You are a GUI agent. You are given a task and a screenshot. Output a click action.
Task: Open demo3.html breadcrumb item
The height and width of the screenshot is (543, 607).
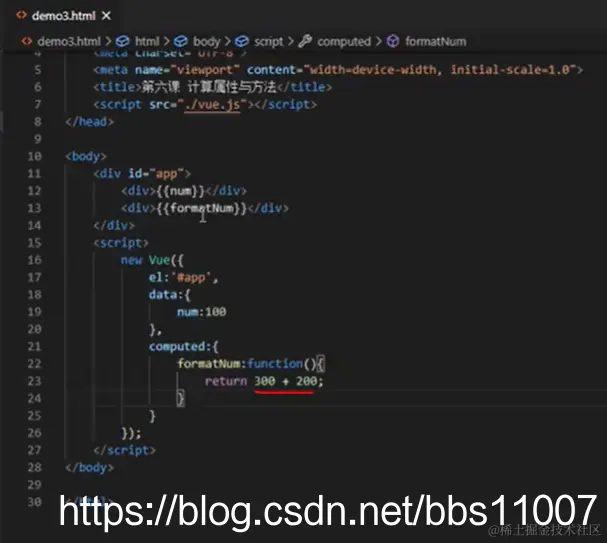point(69,41)
